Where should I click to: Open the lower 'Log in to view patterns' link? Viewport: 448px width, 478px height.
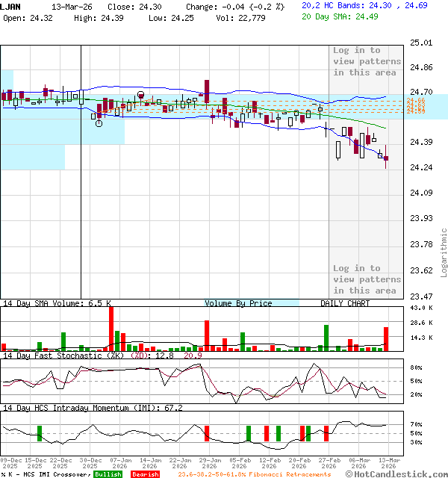click(367, 279)
